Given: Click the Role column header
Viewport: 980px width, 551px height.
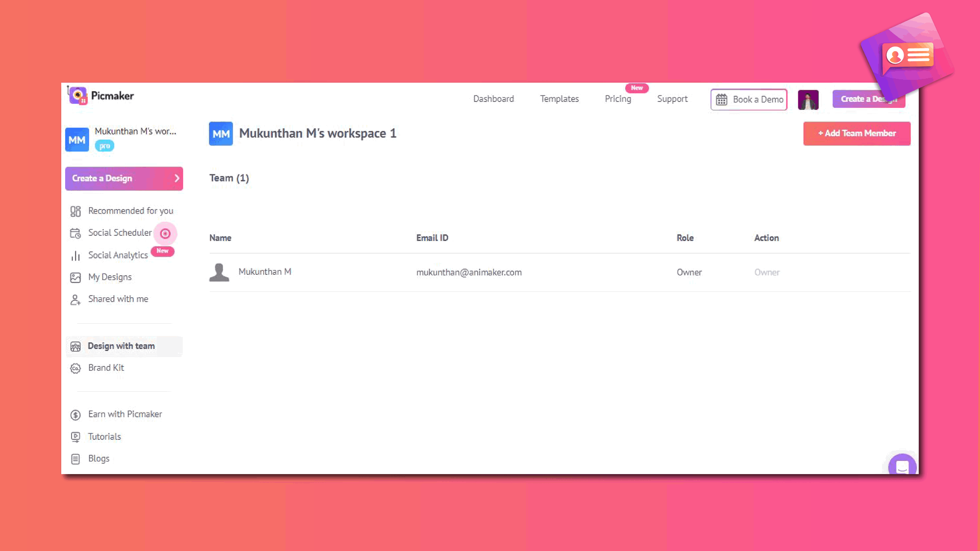Looking at the screenshot, I should [x=685, y=238].
